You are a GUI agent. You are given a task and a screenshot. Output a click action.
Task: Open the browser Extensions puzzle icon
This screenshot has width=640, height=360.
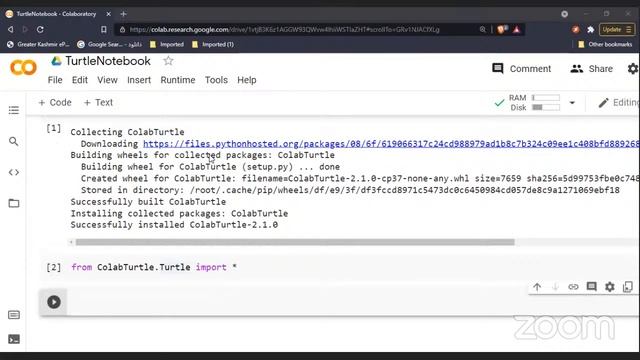[x=590, y=29]
